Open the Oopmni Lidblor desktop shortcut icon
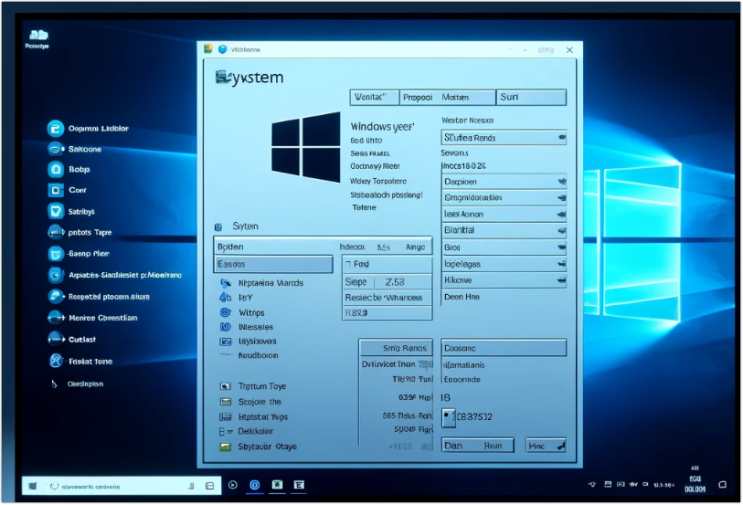Viewport: 743px width, 505px height. coord(55,128)
